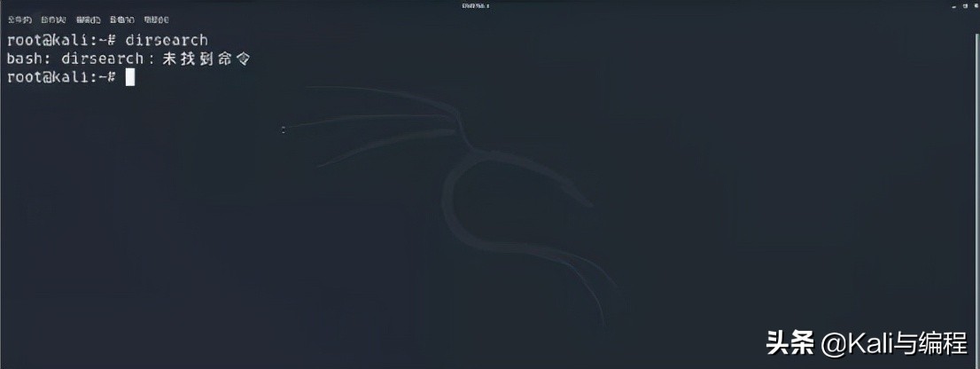This screenshot has height=369, width=980.
Task: Click the 'bash: dirsearch: 未找到命令' error line
Action: click(x=128, y=59)
